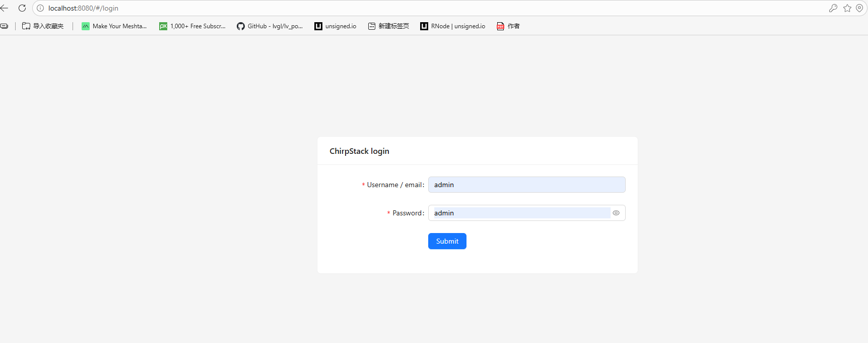868x343 pixels.
Task: Focus the Username / email field
Action: (526, 185)
